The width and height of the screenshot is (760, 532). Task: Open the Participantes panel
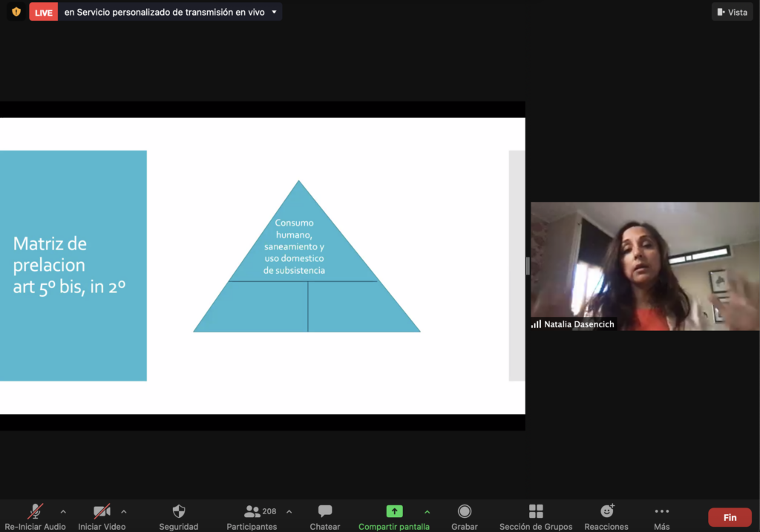click(x=252, y=512)
